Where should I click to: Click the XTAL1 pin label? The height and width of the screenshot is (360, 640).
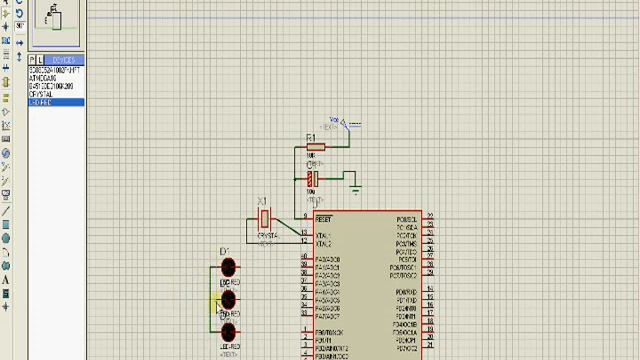(x=323, y=236)
